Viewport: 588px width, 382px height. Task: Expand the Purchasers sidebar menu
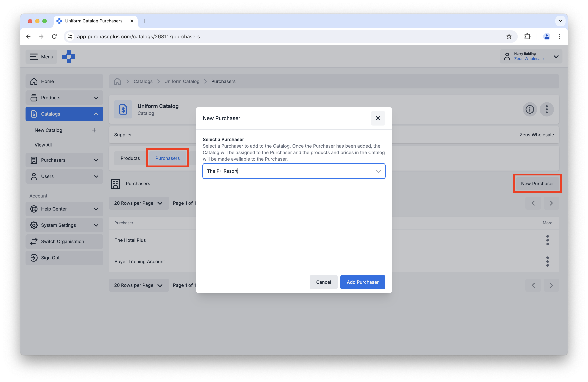tap(64, 160)
